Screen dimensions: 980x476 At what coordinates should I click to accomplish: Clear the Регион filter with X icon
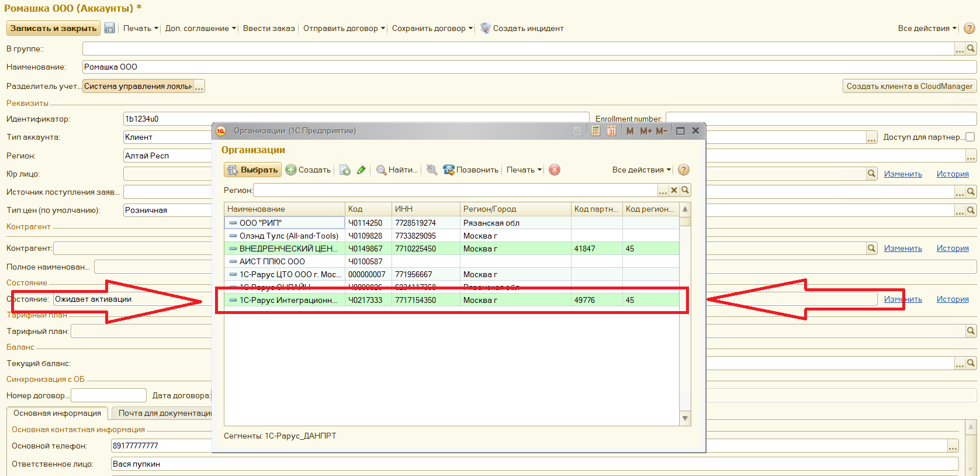[x=674, y=190]
